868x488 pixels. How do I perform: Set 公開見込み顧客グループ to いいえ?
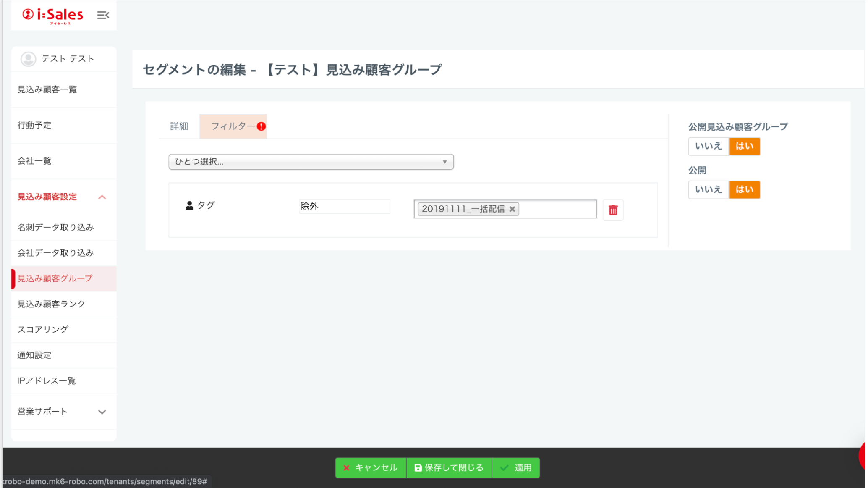(x=708, y=146)
